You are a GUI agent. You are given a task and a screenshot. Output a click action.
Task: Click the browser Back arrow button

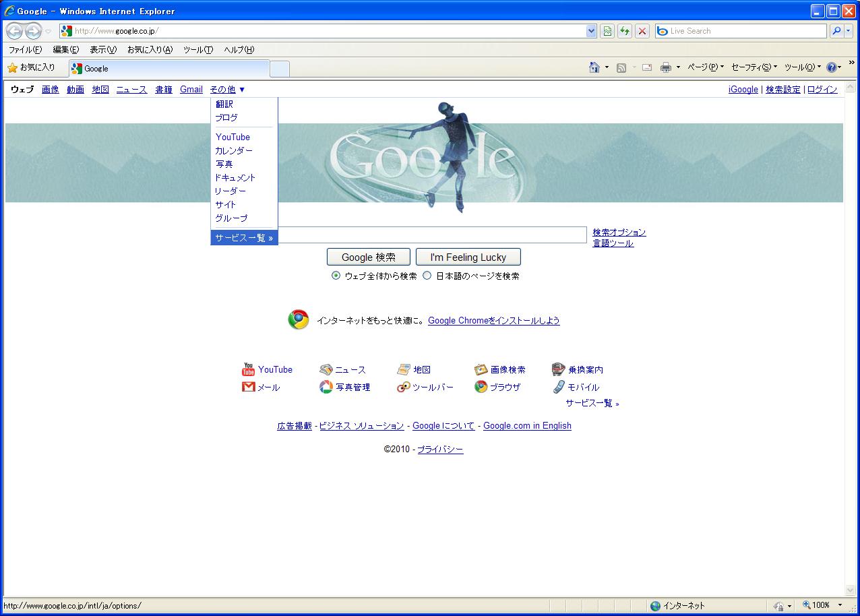(14, 31)
